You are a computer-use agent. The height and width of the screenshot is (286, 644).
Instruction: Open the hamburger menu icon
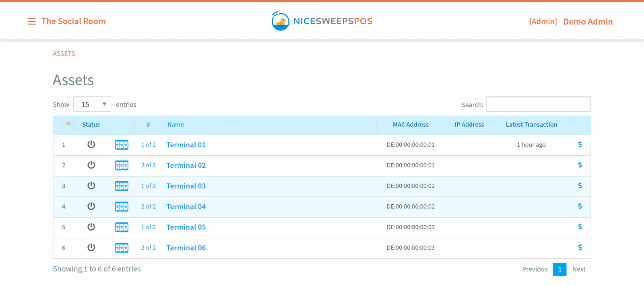pyautogui.click(x=31, y=21)
